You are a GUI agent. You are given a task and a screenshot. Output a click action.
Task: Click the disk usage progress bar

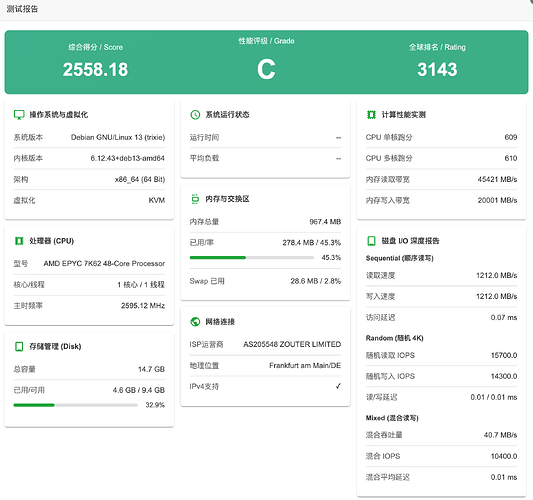[75, 405]
